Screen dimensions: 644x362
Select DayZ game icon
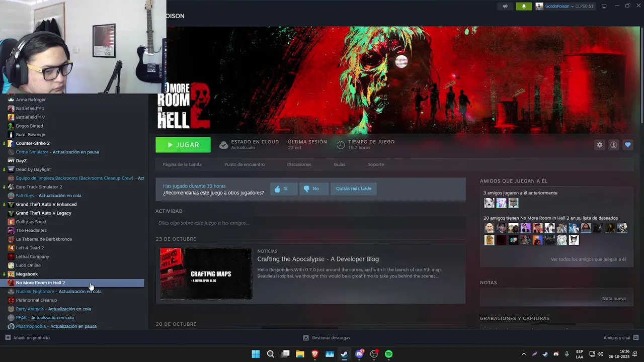(11, 160)
